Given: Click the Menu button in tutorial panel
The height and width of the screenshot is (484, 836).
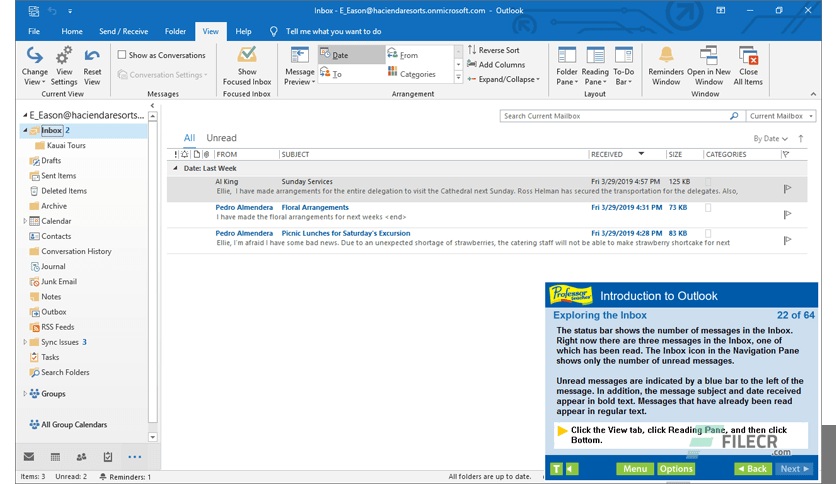Looking at the screenshot, I should point(634,469).
